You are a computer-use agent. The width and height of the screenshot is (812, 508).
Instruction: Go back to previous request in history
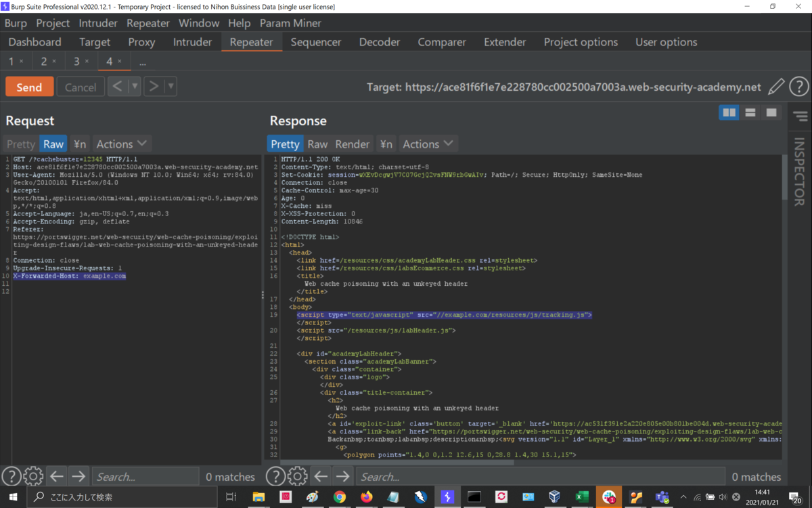[117, 86]
